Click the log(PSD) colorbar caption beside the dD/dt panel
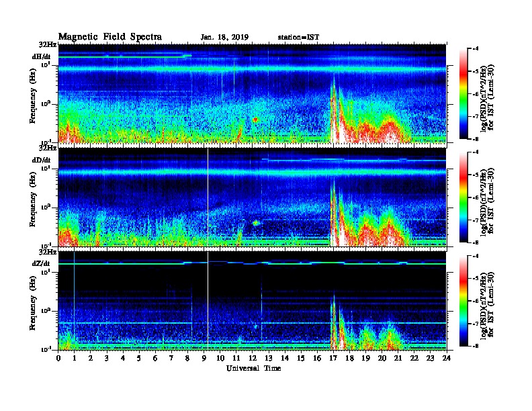Screen dimensions: 532x411 [487, 201]
